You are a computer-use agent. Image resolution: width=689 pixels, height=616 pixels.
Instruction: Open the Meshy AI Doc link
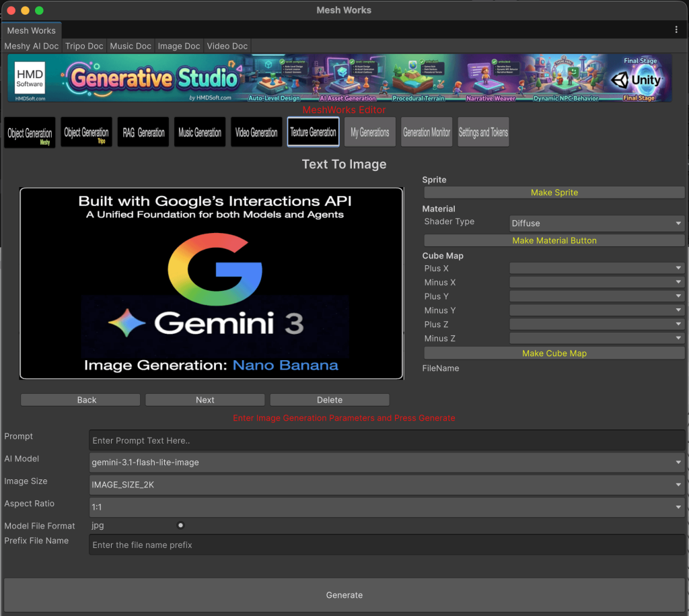[x=32, y=46]
